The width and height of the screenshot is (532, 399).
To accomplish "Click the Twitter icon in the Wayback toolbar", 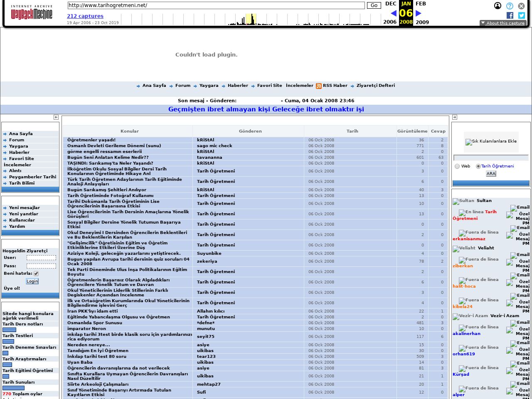I will 521,15.
